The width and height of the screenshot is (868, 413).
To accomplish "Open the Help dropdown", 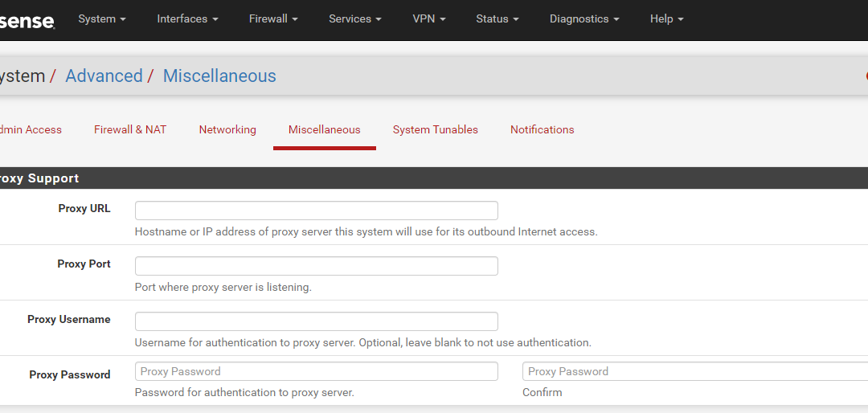I will click(667, 18).
